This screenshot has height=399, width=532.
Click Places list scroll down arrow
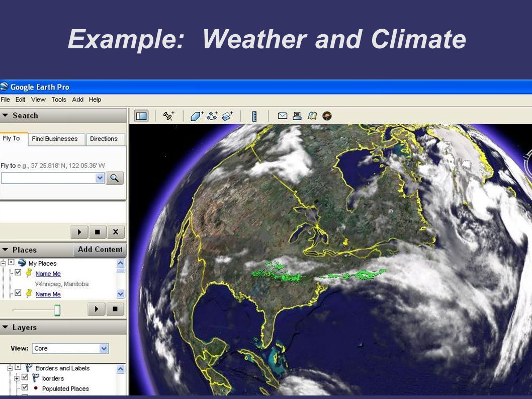121,294
